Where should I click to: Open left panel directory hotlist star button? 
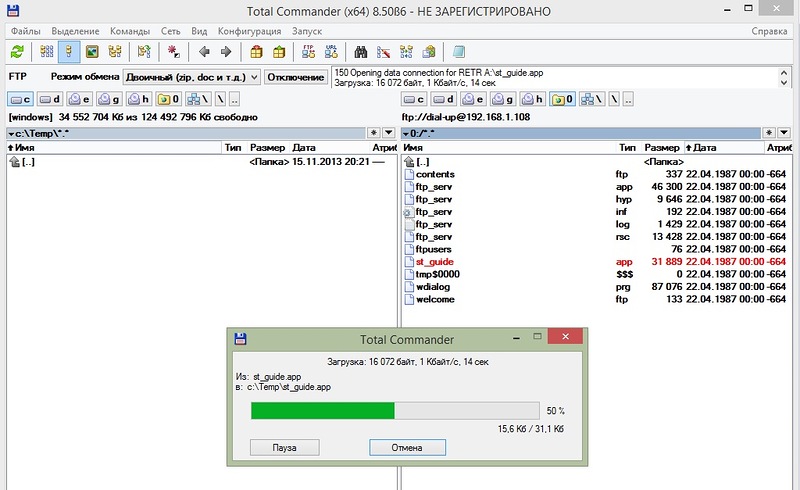(x=374, y=133)
